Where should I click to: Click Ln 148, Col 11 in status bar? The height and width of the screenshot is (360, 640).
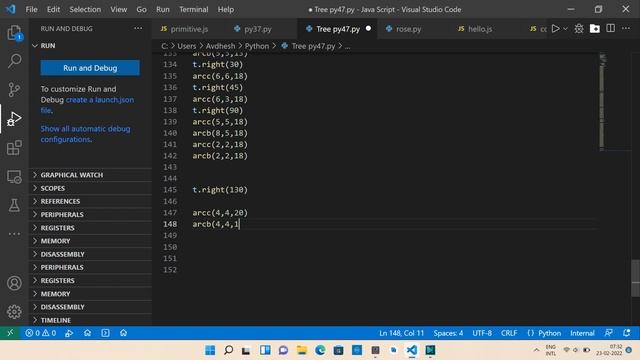402,333
